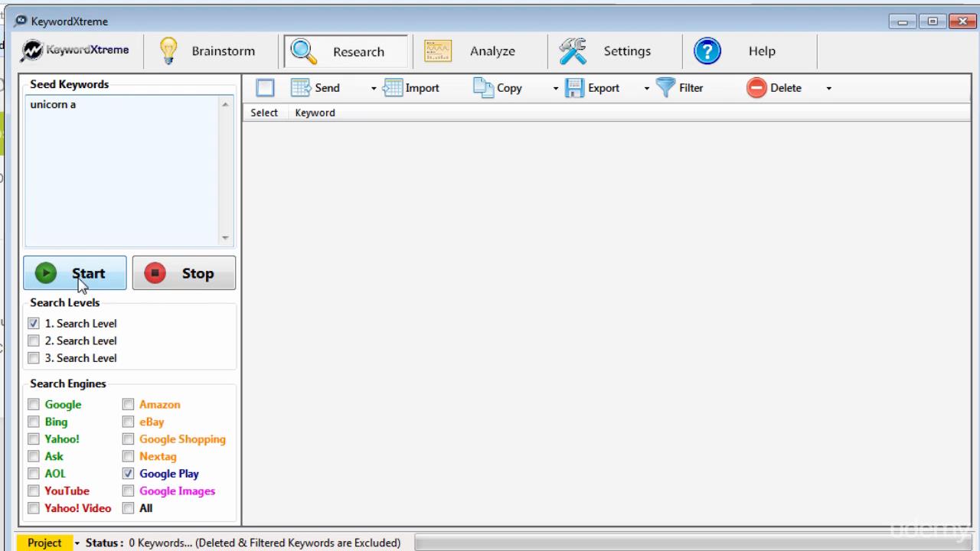Check the AOL search engine

34,474
